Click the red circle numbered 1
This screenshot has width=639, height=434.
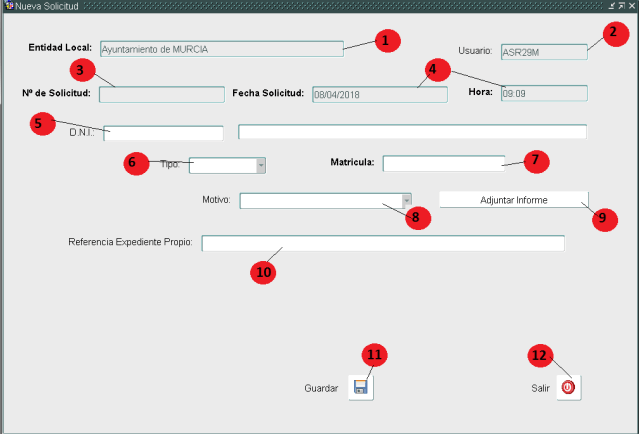click(388, 41)
